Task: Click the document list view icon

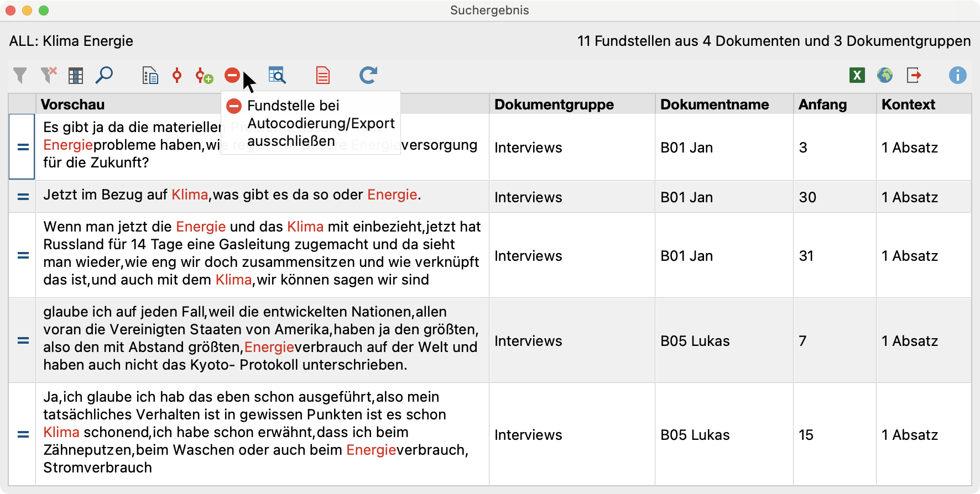Action: [x=150, y=75]
